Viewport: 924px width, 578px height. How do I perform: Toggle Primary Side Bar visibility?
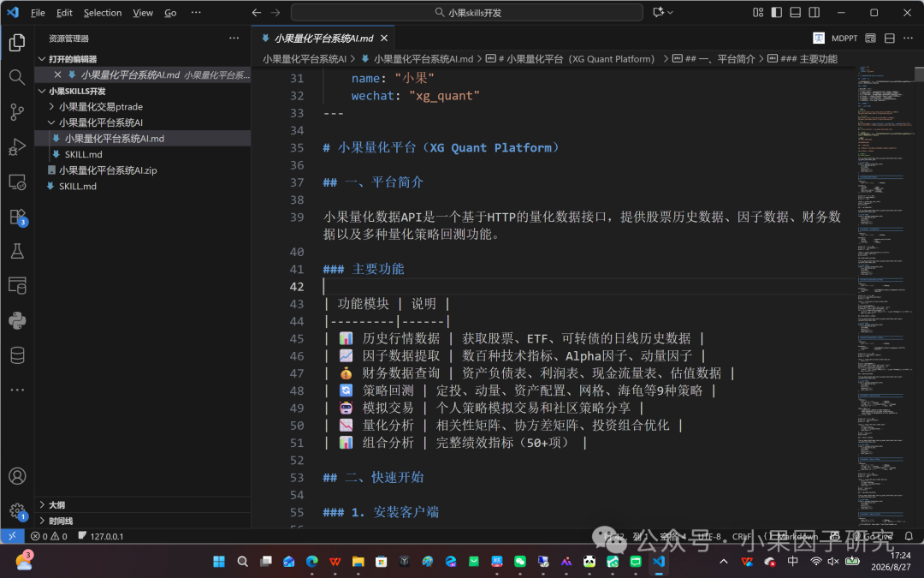tap(777, 12)
